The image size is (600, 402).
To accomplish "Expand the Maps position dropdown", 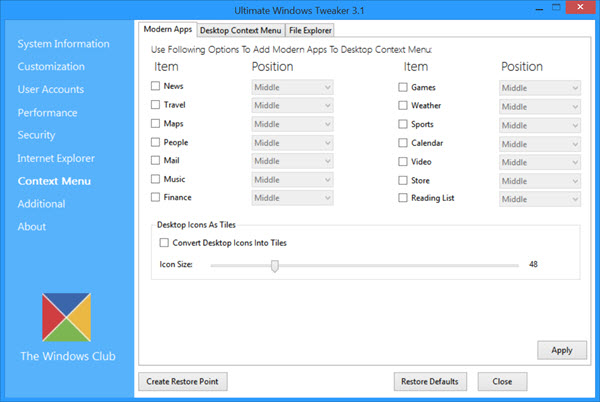I will (292, 124).
